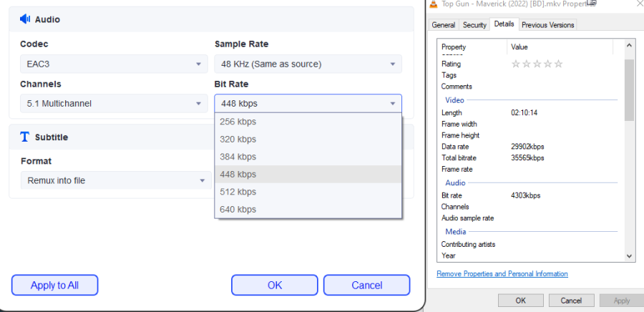Viewport: 644px width, 312px height.
Task: Set rating to three stars
Action: click(x=537, y=64)
